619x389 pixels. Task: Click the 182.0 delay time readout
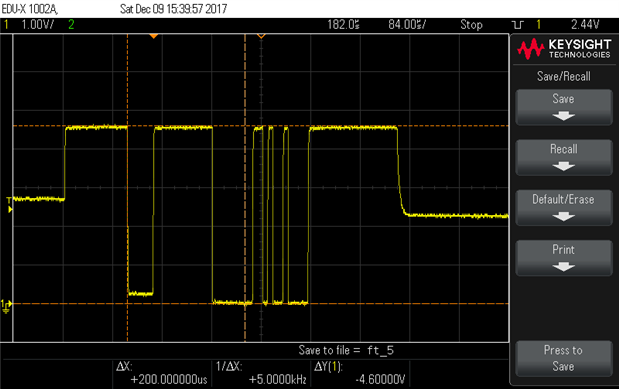tap(343, 25)
